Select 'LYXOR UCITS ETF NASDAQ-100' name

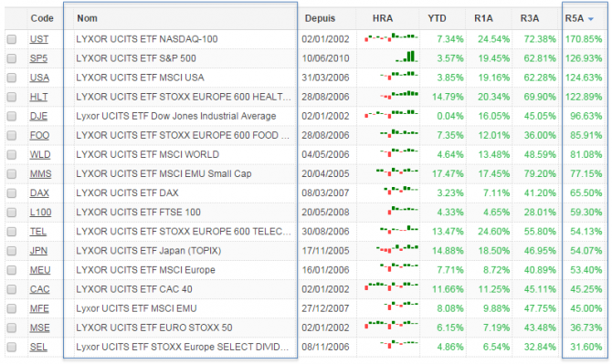tap(147, 39)
